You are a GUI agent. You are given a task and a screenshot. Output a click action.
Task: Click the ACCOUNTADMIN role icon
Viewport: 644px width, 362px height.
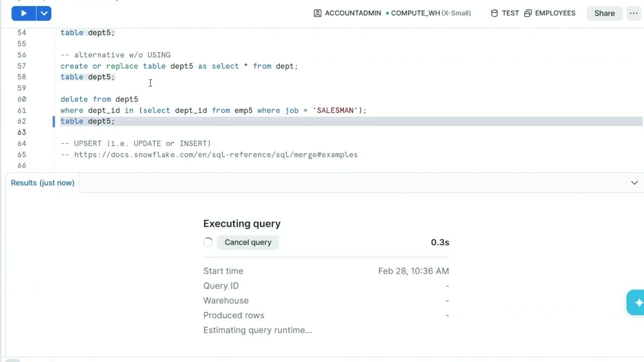317,14
